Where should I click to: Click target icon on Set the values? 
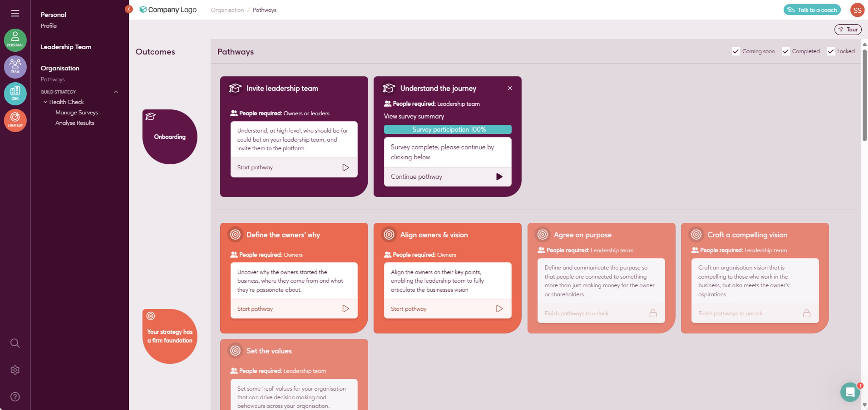pos(235,350)
